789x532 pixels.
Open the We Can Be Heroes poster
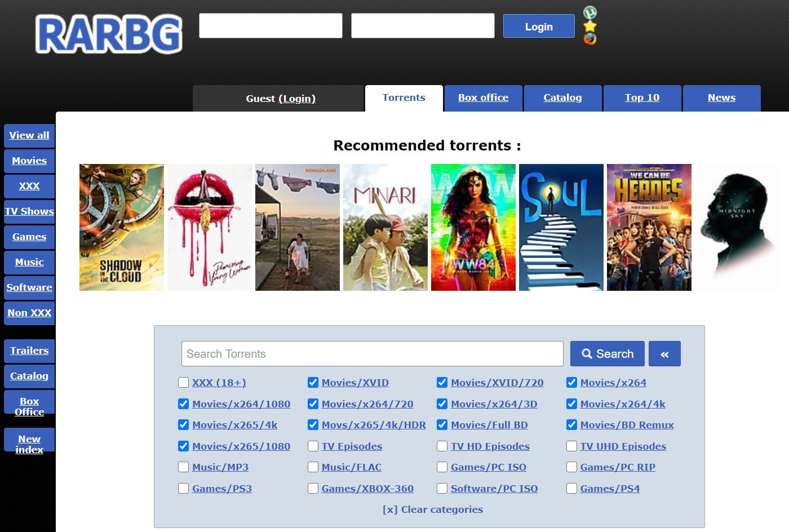(649, 228)
